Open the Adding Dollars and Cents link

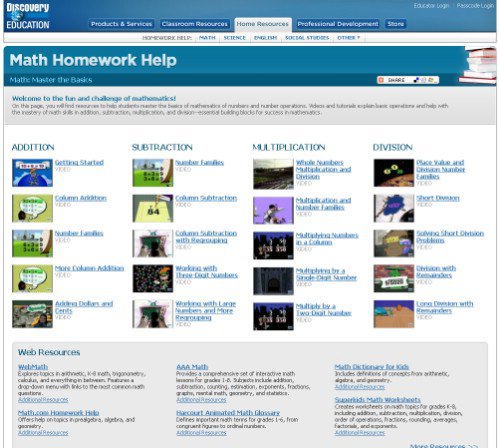point(84,307)
